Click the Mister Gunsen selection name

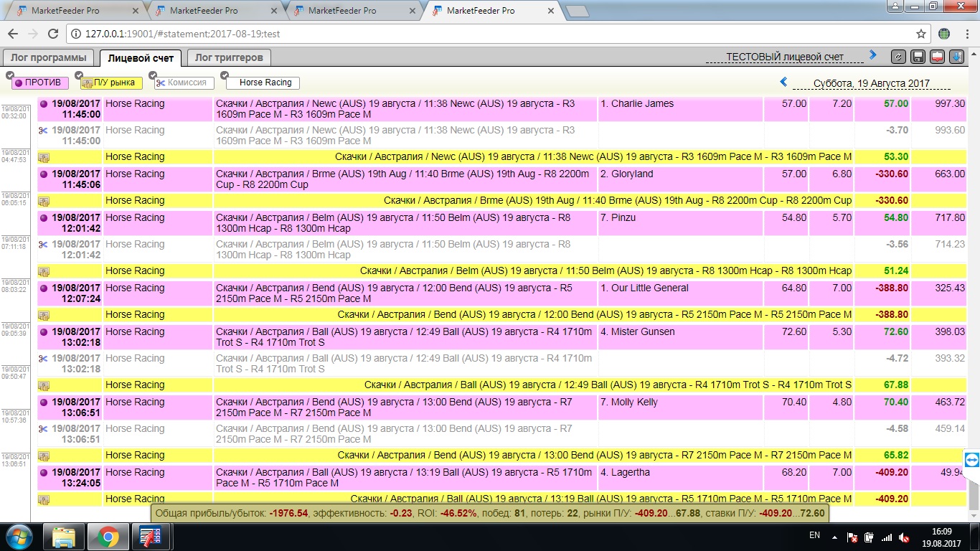pyautogui.click(x=638, y=332)
